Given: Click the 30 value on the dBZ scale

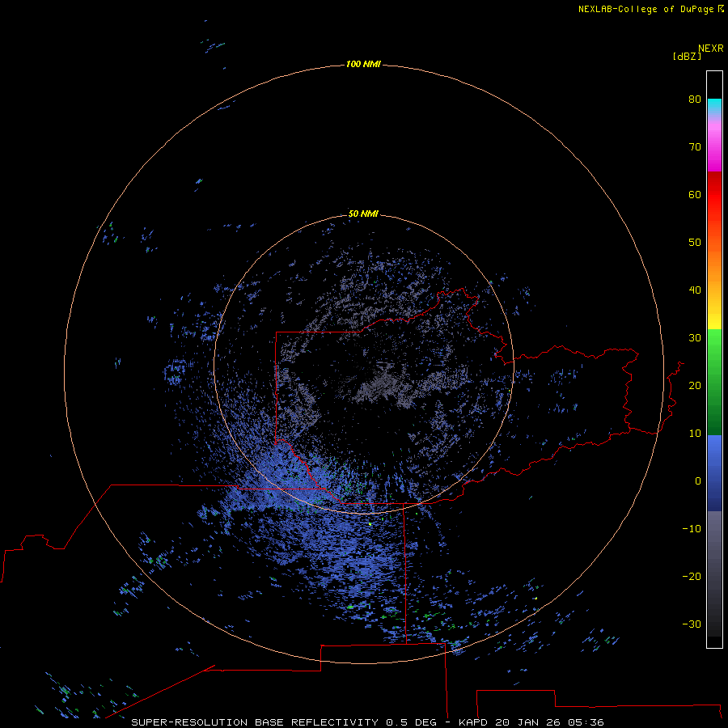Looking at the screenshot, I should click(x=695, y=337).
